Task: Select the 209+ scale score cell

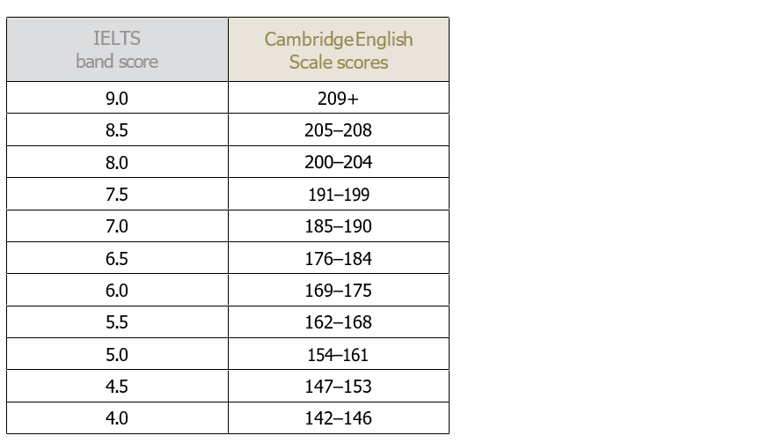Action: 339,98
